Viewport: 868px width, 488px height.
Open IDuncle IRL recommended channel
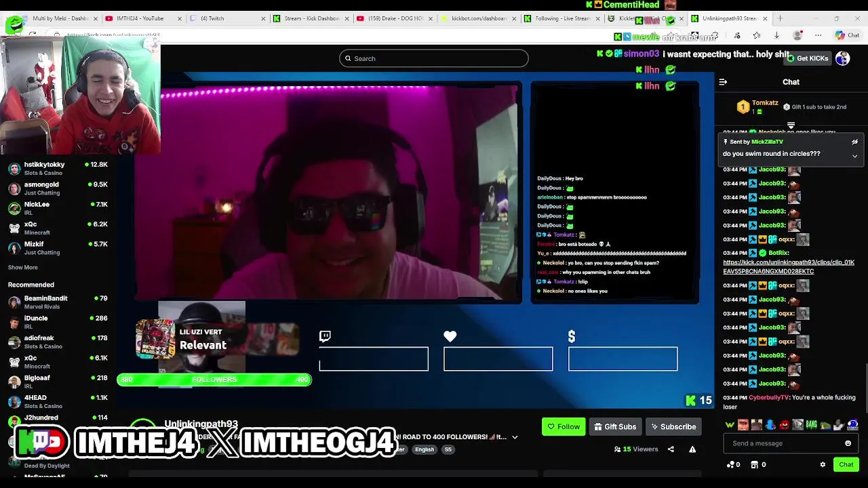pyautogui.click(x=58, y=322)
